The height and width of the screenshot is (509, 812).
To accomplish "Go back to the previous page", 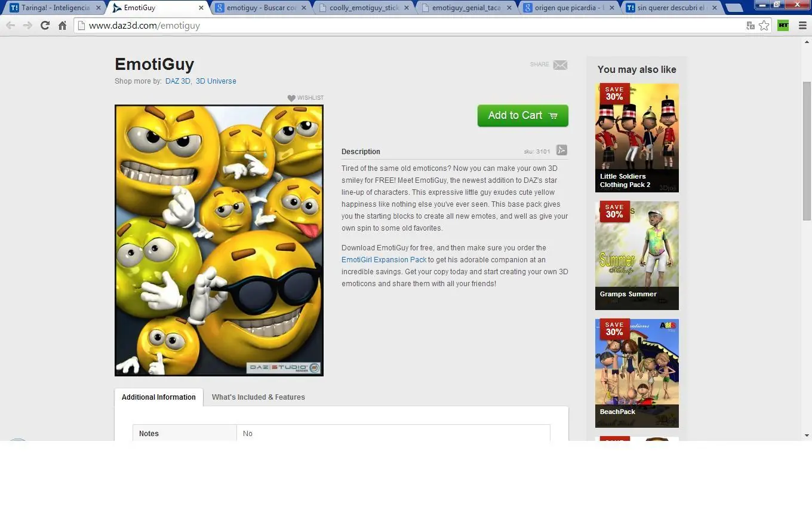I will tap(10, 26).
